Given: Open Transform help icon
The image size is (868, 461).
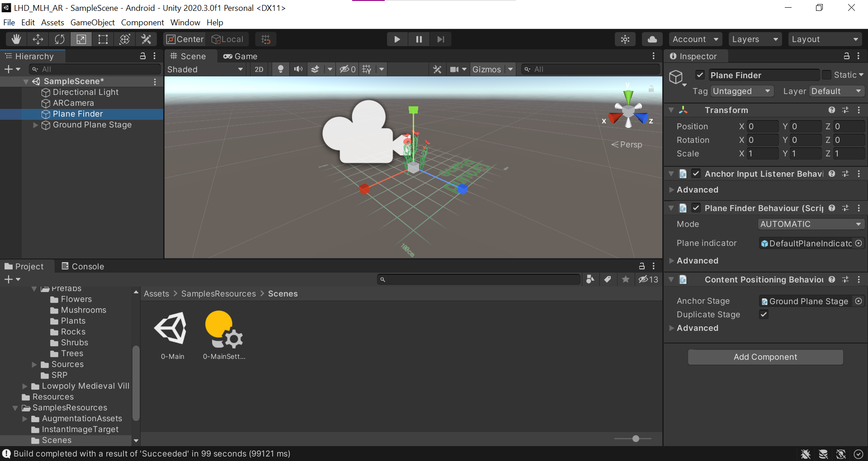Looking at the screenshot, I should [x=832, y=110].
